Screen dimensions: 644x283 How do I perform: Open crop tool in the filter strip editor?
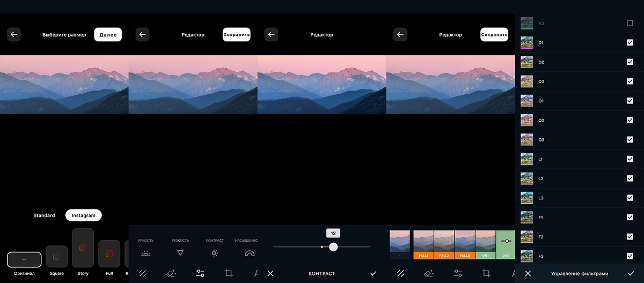pyautogui.click(x=486, y=273)
